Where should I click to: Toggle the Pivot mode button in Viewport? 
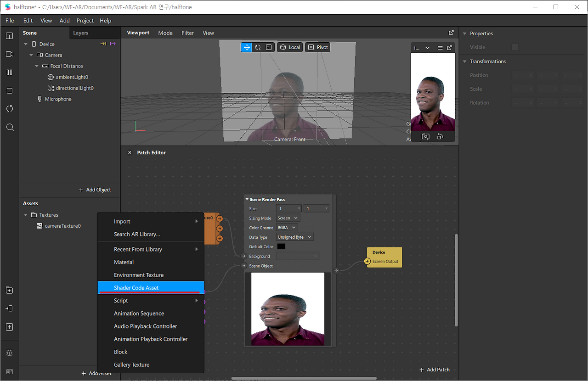tap(318, 47)
